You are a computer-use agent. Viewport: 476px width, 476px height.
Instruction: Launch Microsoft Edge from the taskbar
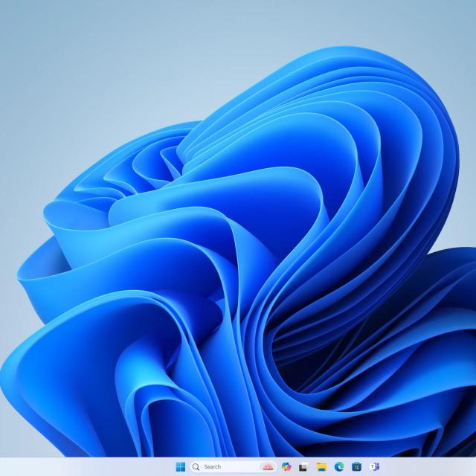(339, 466)
